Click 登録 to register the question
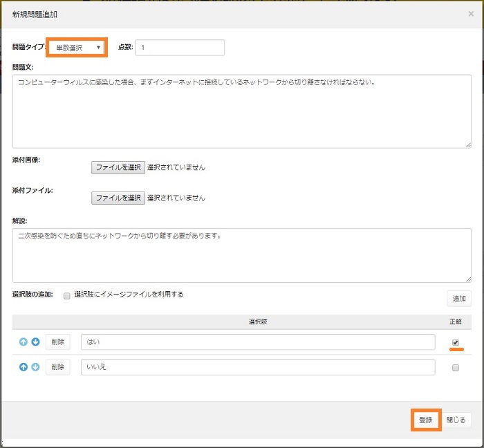 click(425, 420)
